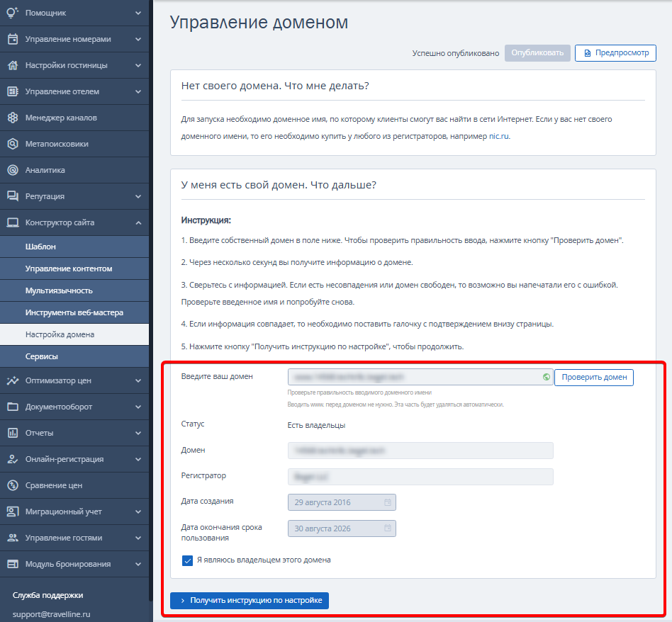Open the Сервисы submenu item

pos(74,356)
